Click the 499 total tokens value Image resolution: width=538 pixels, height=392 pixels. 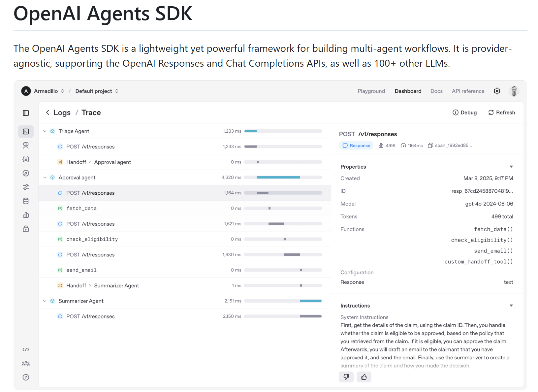click(x=502, y=216)
